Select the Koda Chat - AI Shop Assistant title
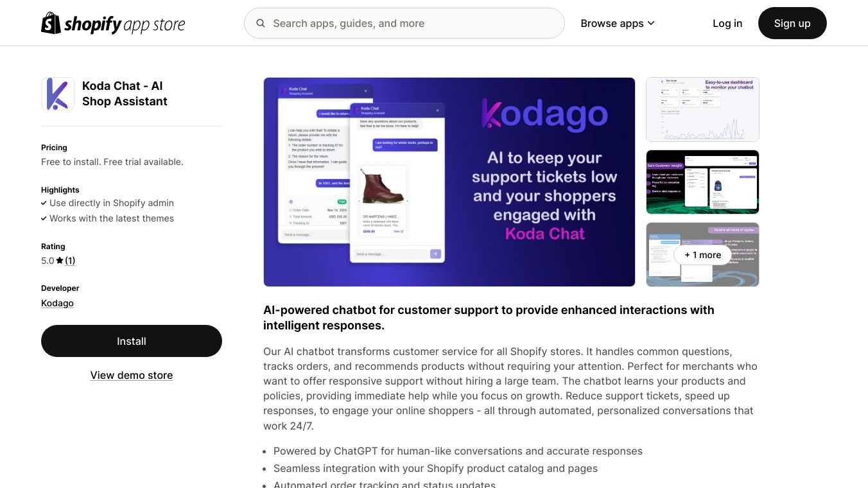 125,94
